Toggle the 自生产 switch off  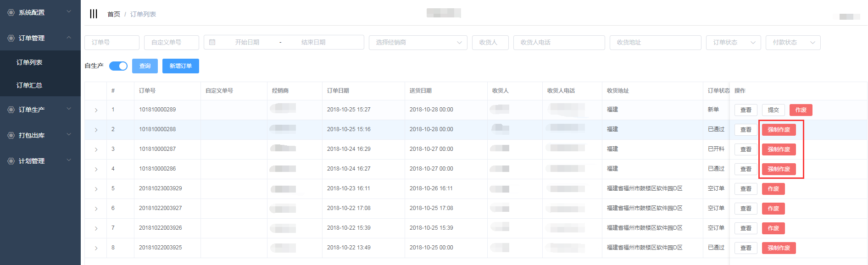point(118,66)
